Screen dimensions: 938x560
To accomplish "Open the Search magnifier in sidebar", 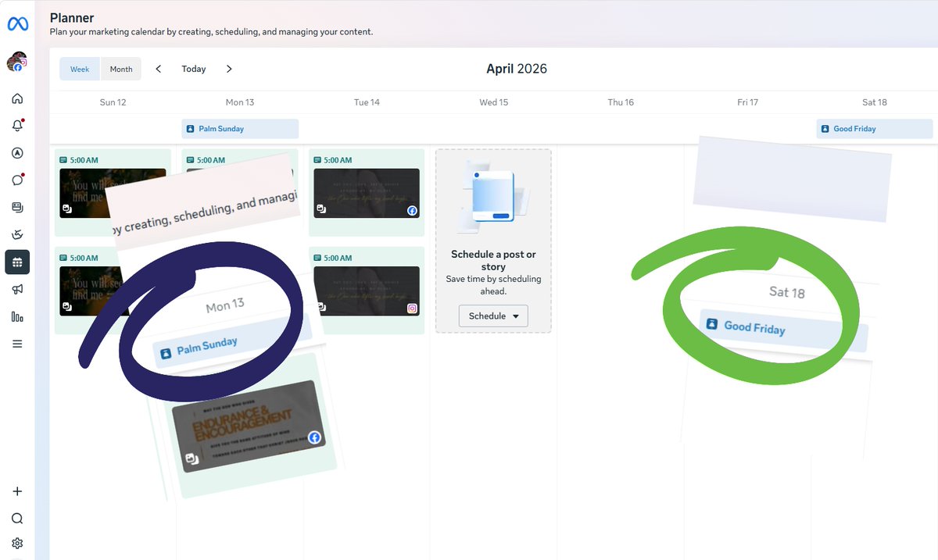I will pyautogui.click(x=17, y=519).
